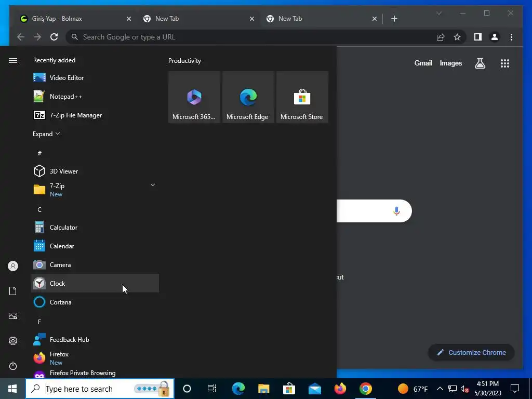Switch to the middle New Tab

pyautogui.click(x=199, y=19)
